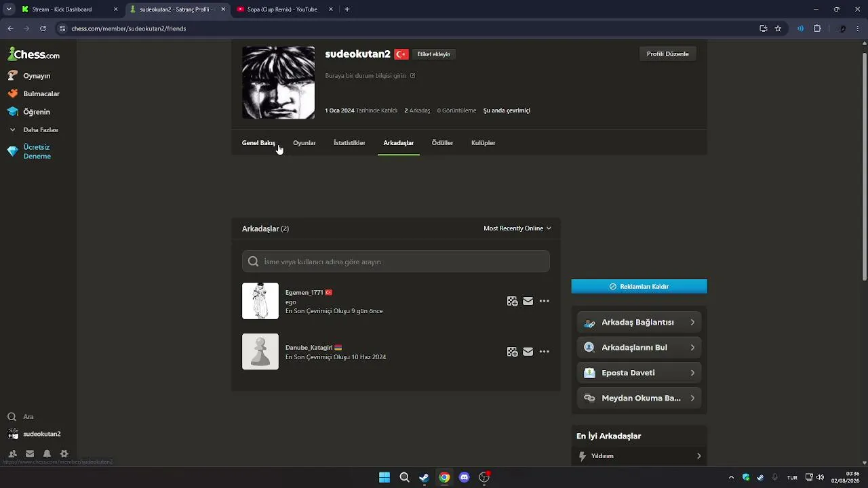Image resolution: width=868 pixels, height=488 pixels.
Task: Open more options for Danube_Katagiri
Action: [x=544, y=352]
